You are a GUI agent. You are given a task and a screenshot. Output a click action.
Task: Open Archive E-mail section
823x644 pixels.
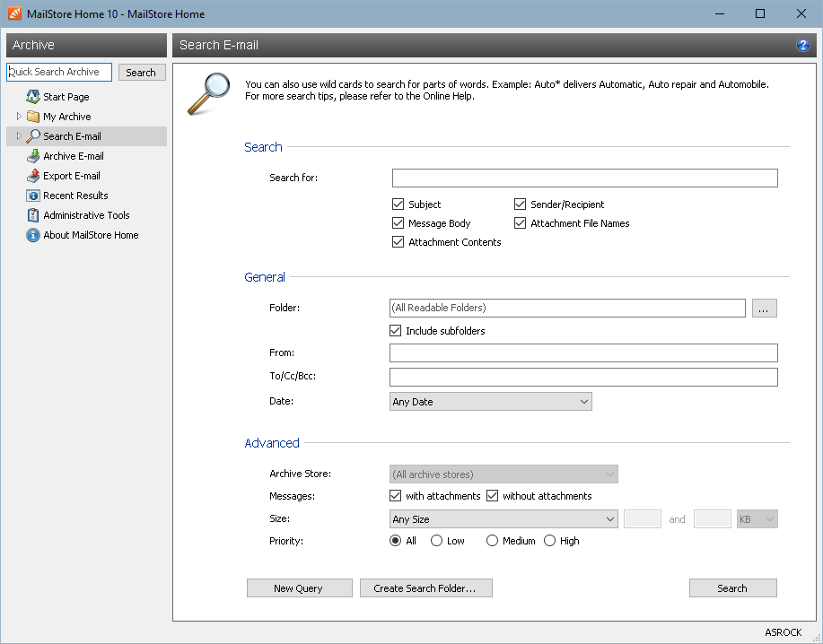(x=74, y=156)
